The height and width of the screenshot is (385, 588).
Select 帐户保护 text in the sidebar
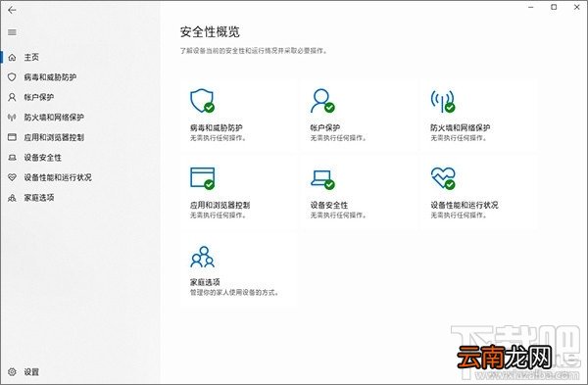point(39,97)
